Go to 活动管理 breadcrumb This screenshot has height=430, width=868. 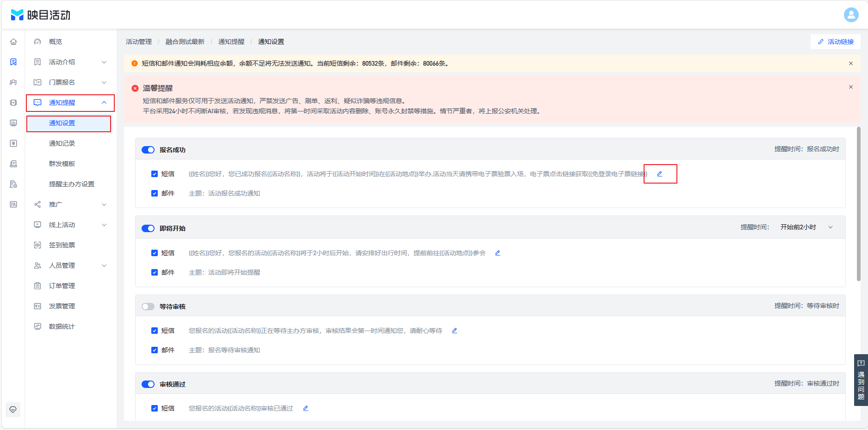[139, 42]
